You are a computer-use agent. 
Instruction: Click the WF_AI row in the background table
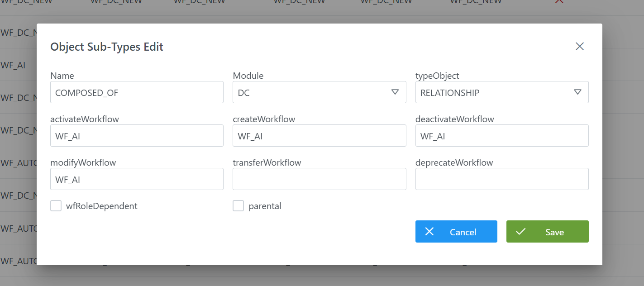[14, 65]
